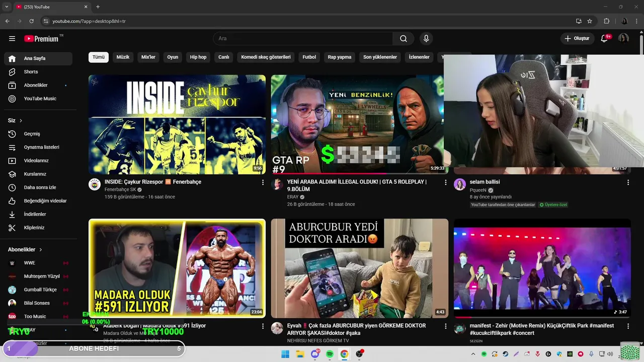Screen dimensions: 644x362
Task: Open Beğendiğim videolar list
Action: click(38, 201)
